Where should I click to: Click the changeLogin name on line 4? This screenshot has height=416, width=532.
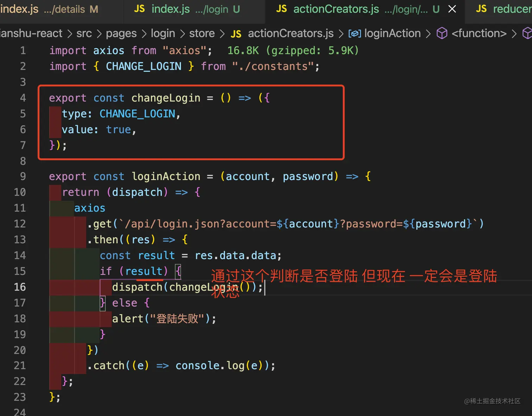pos(166,98)
